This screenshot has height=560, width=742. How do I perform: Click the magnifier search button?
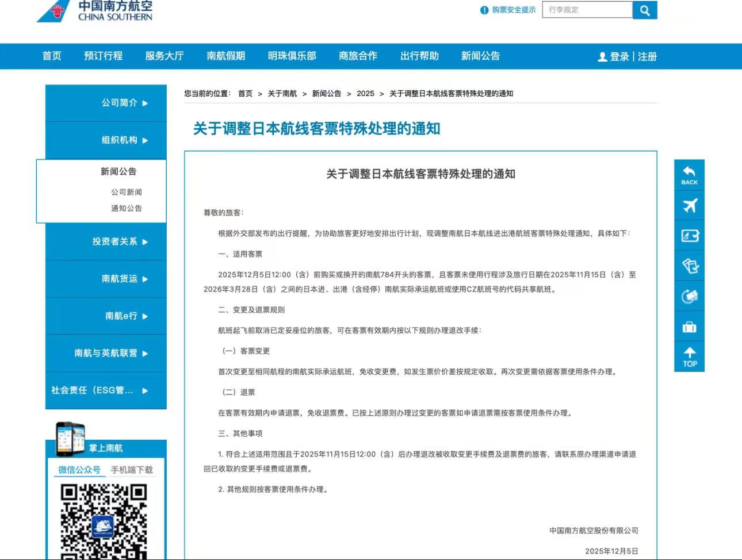point(644,10)
